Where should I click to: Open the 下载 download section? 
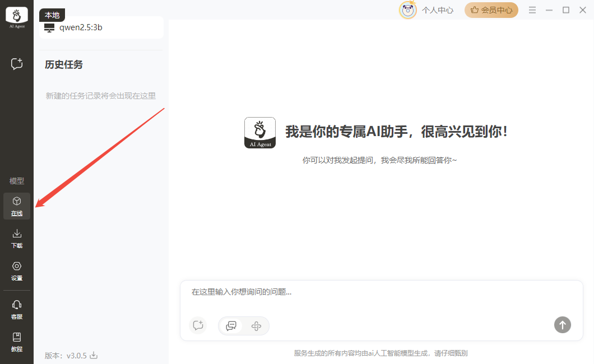tap(17, 238)
